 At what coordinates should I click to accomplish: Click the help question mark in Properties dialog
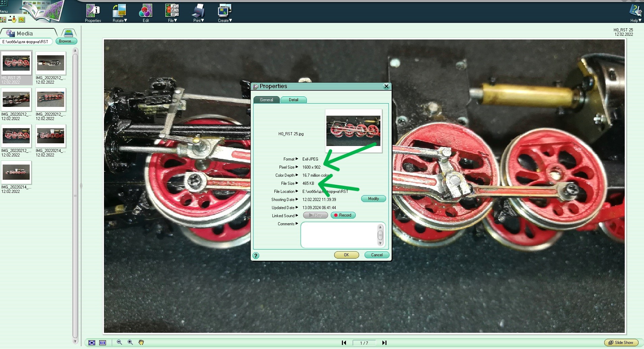[256, 256]
